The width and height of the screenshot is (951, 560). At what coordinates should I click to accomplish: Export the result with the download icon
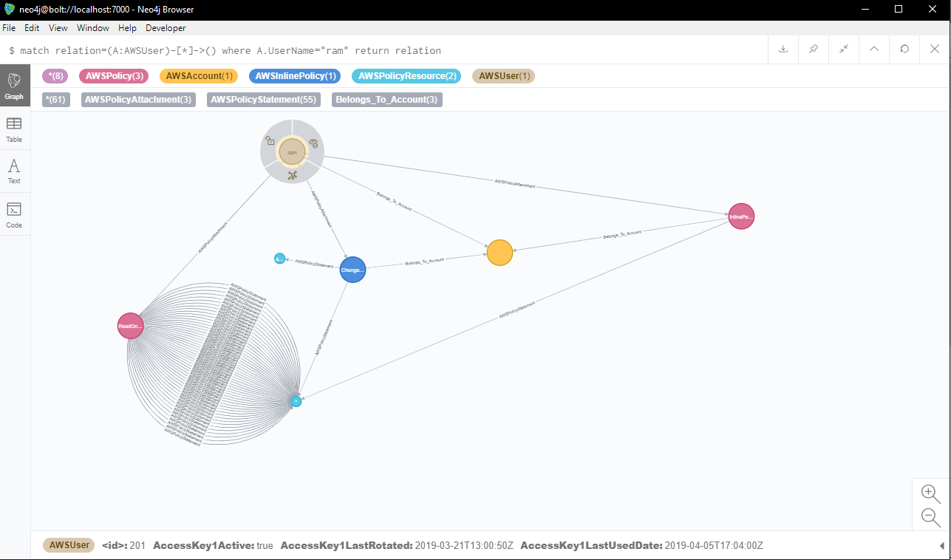point(783,49)
